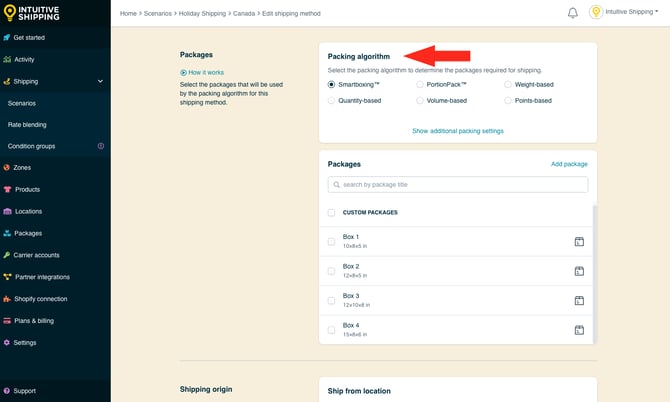Collapse the Shipping sidebar section
This screenshot has height=402, width=670.
100,81
